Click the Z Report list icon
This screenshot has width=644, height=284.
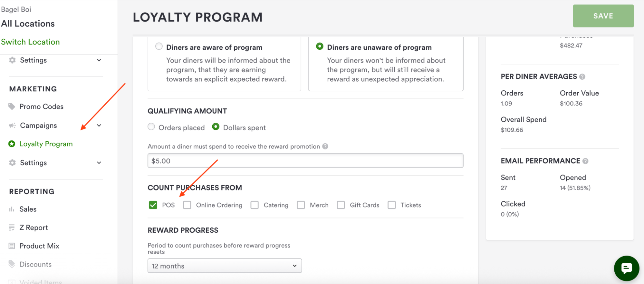pos(12,228)
